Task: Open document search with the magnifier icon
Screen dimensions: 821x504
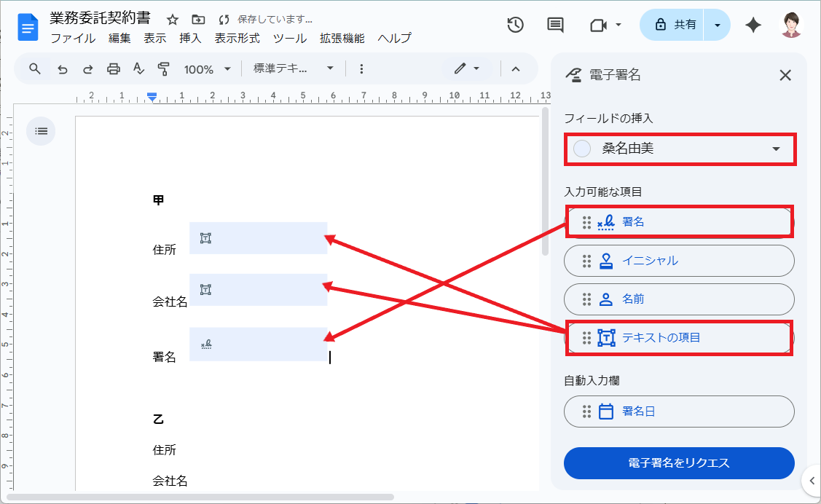Action: [x=34, y=68]
